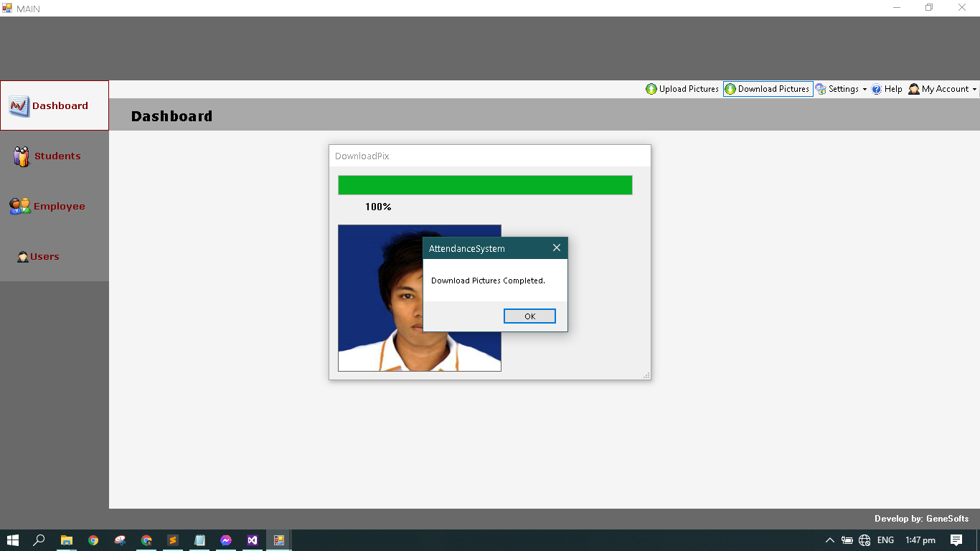
Task: Click the Students sidebar icon
Action: (22, 156)
